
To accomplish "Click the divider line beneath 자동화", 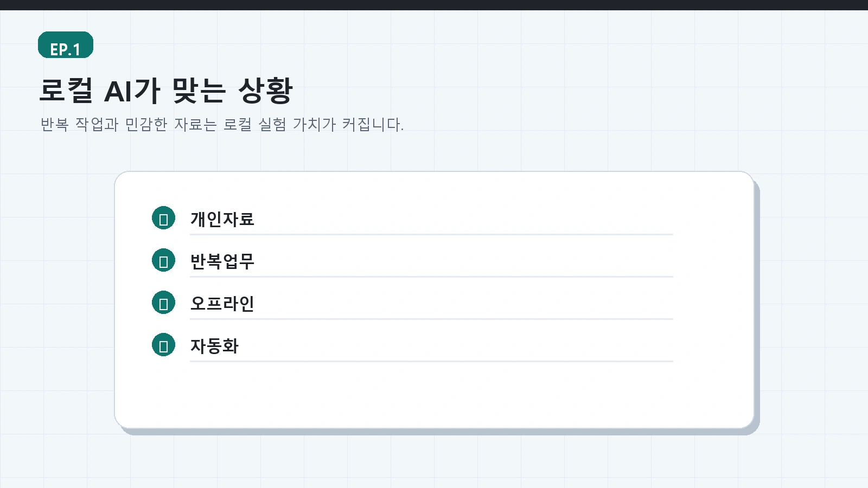I will (x=431, y=361).
